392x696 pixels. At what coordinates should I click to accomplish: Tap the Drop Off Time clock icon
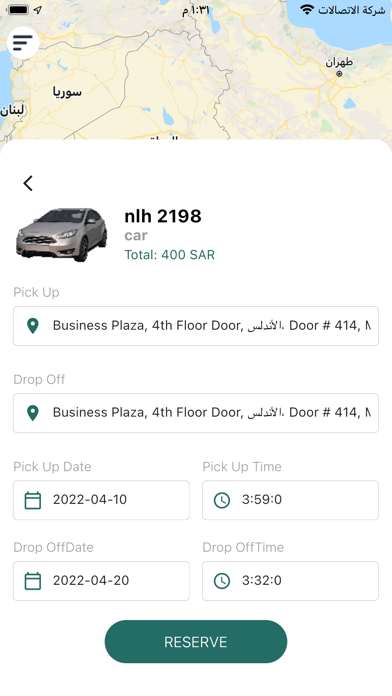(222, 581)
